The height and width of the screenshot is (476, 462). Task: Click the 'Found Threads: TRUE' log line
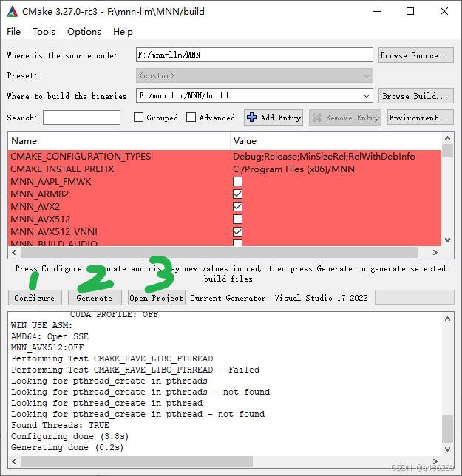[60, 425]
